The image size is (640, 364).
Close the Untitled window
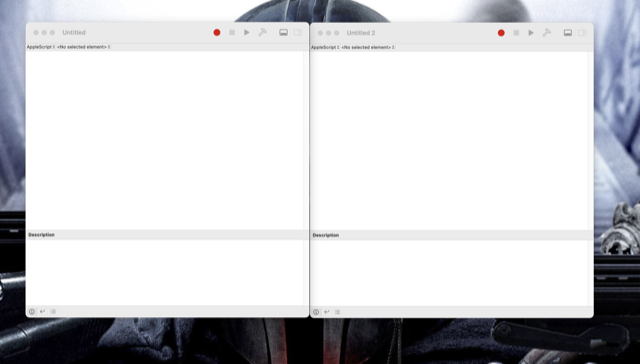click(36, 33)
